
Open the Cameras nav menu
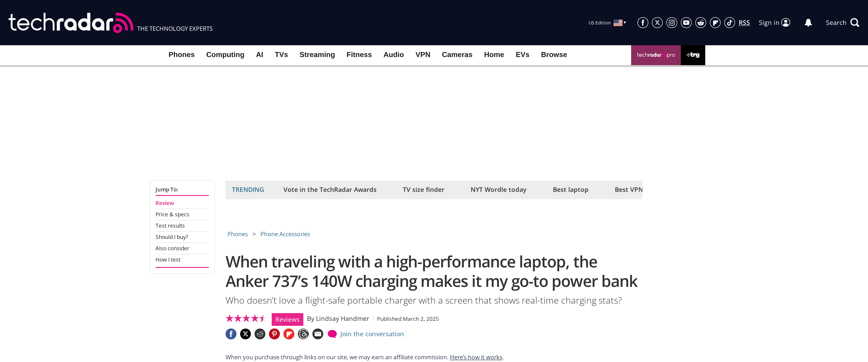[x=457, y=55]
